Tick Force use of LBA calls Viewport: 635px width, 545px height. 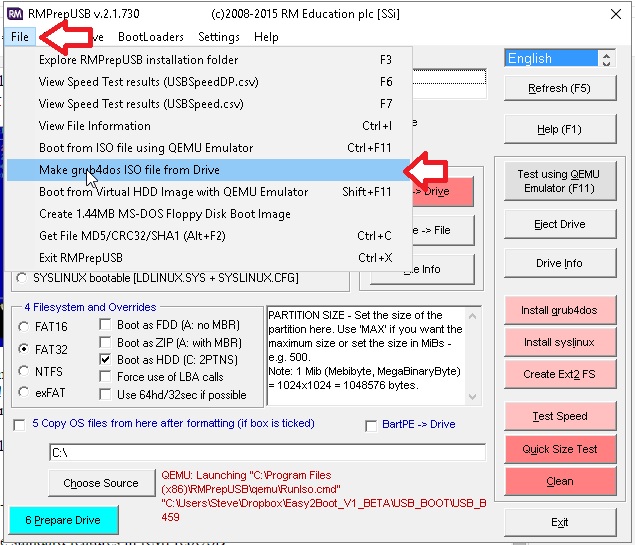click(x=105, y=377)
